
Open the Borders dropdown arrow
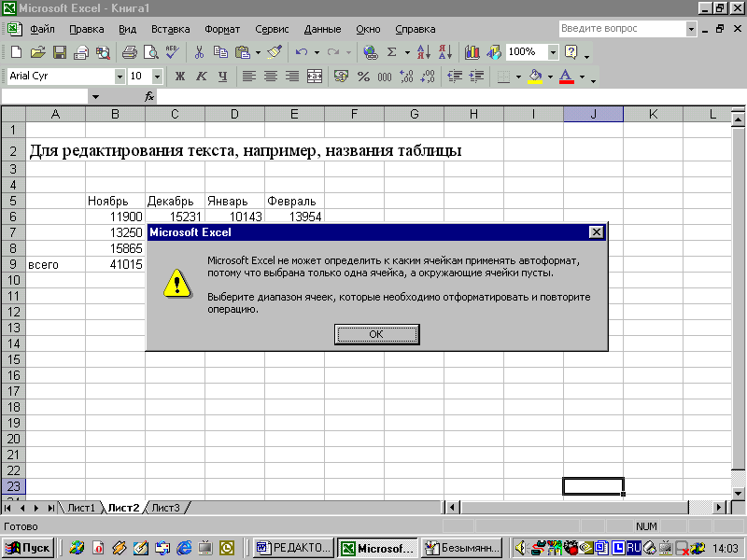pyautogui.click(x=518, y=77)
